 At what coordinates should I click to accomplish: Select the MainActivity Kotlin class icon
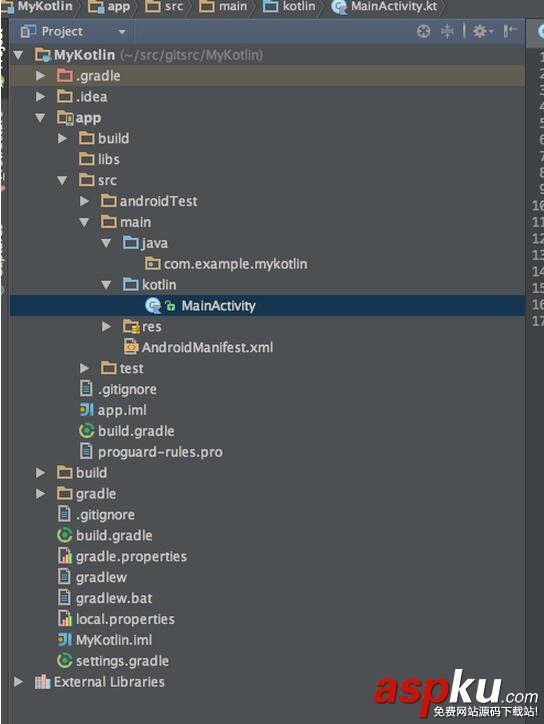(153, 306)
